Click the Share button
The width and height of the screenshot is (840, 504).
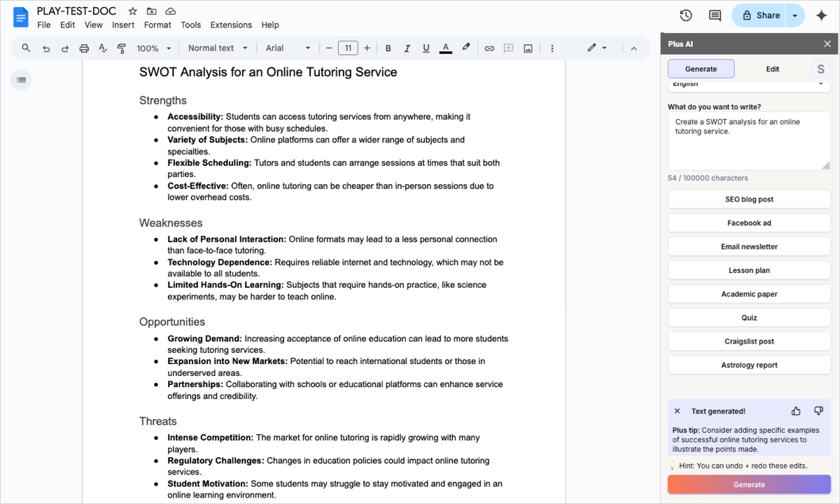[x=759, y=15]
